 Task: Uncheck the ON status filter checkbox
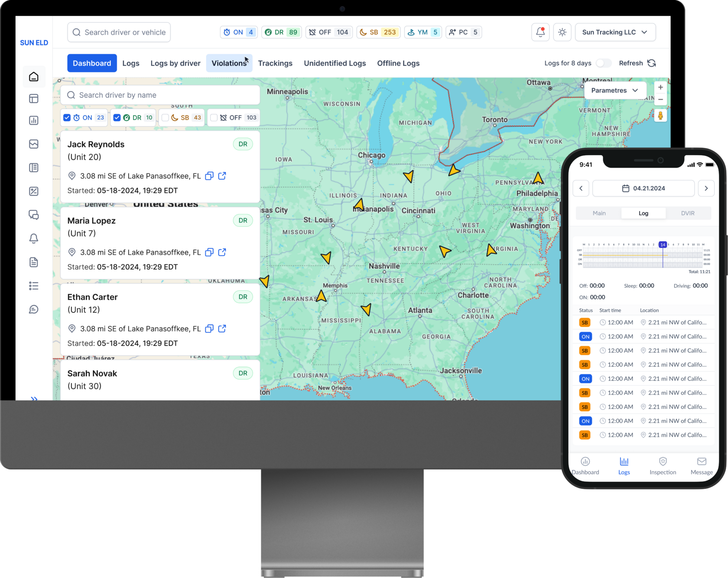(x=67, y=117)
